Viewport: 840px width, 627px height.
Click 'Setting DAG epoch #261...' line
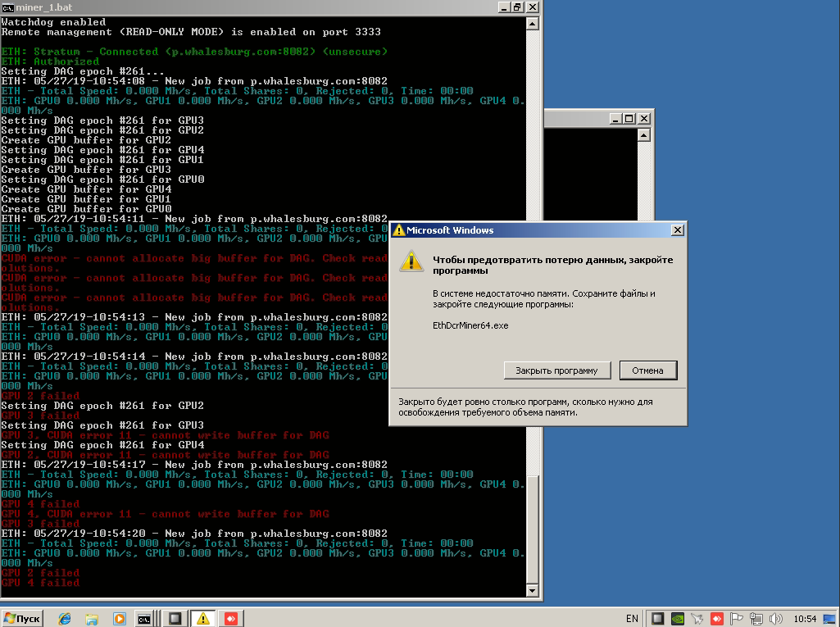click(83, 71)
